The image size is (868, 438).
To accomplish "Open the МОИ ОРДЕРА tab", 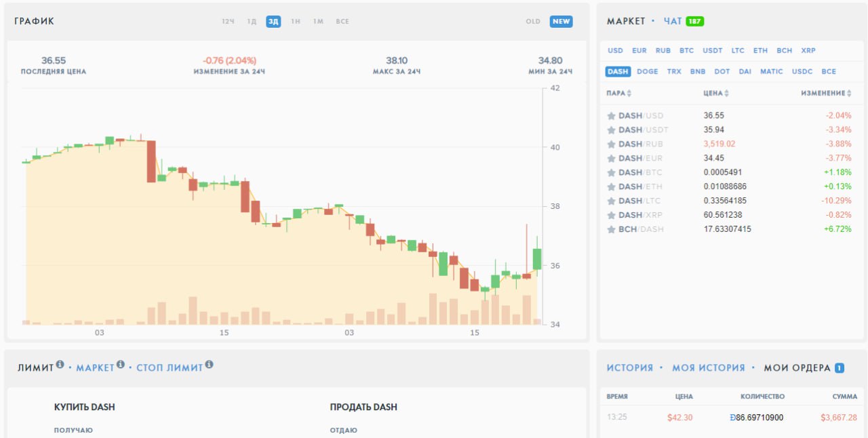I will click(x=797, y=368).
